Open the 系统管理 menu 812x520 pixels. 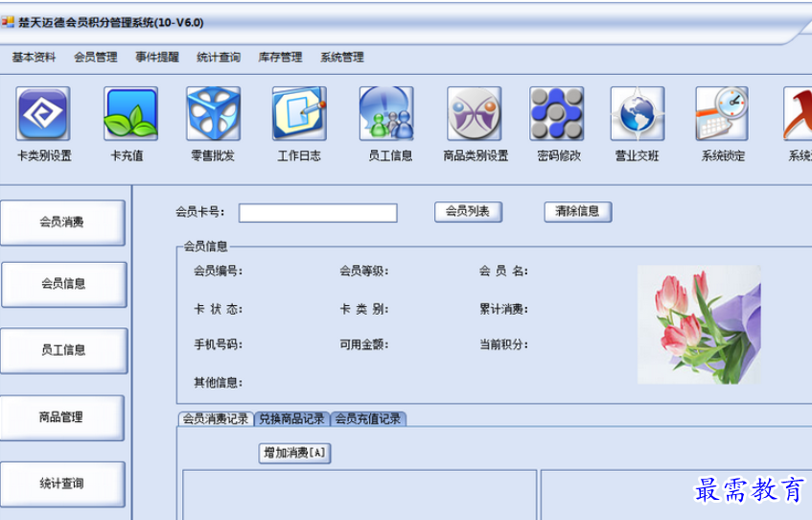(x=342, y=57)
